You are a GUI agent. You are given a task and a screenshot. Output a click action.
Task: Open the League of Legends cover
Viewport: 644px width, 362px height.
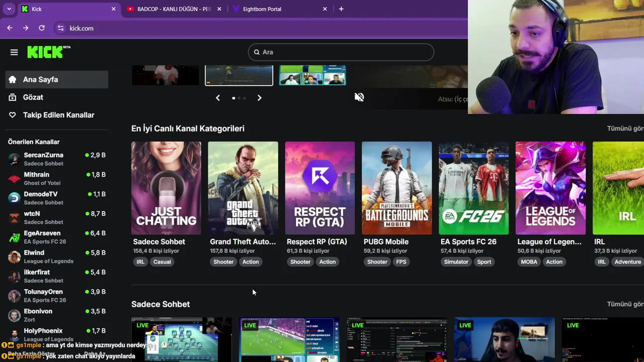(x=550, y=188)
